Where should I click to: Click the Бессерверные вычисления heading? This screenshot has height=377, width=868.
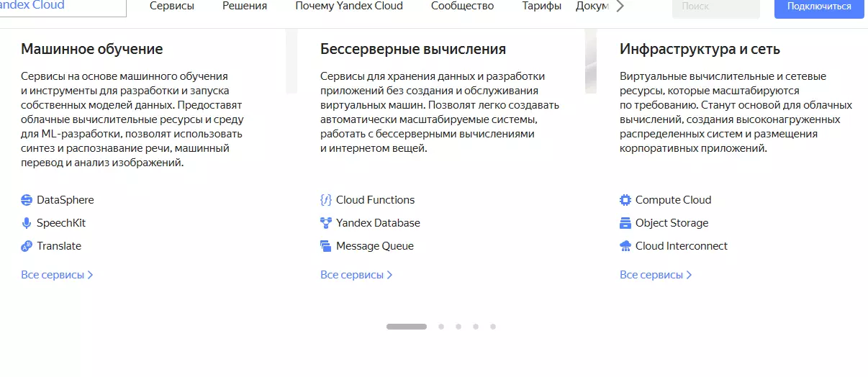pyautogui.click(x=413, y=49)
